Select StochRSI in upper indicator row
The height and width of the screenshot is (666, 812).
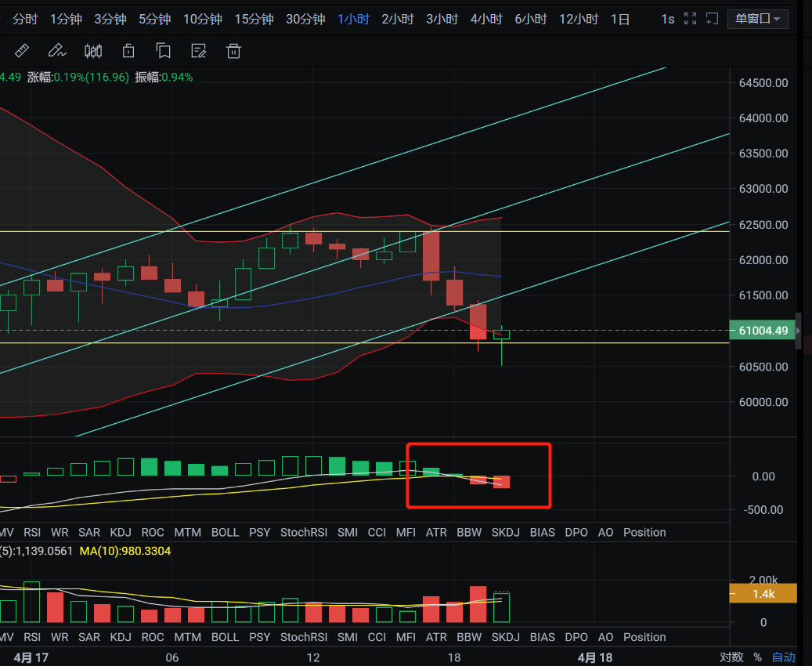pyautogui.click(x=304, y=532)
